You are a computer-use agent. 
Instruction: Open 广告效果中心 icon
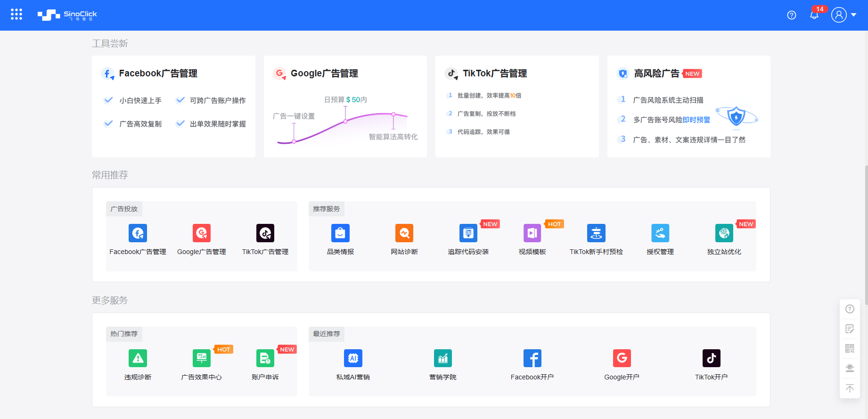pyautogui.click(x=202, y=358)
